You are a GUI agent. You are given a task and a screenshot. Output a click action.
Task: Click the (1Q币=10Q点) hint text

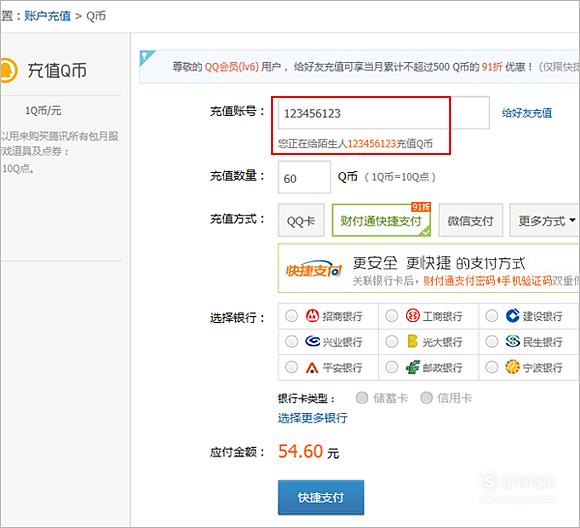(400, 177)
